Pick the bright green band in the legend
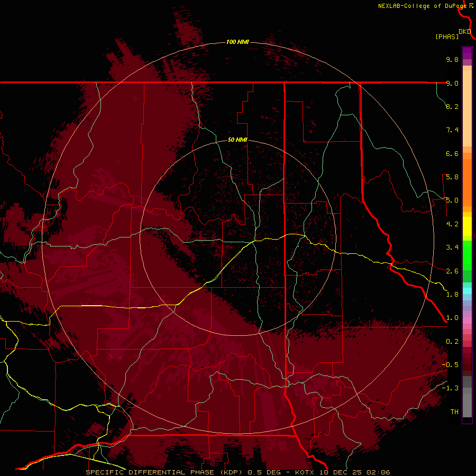The height and width of the screenshot is (476, 476). tap(467, 255)
